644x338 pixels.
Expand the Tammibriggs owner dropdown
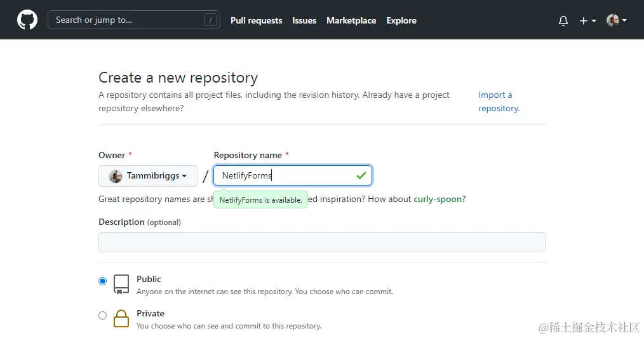[148, 176]
